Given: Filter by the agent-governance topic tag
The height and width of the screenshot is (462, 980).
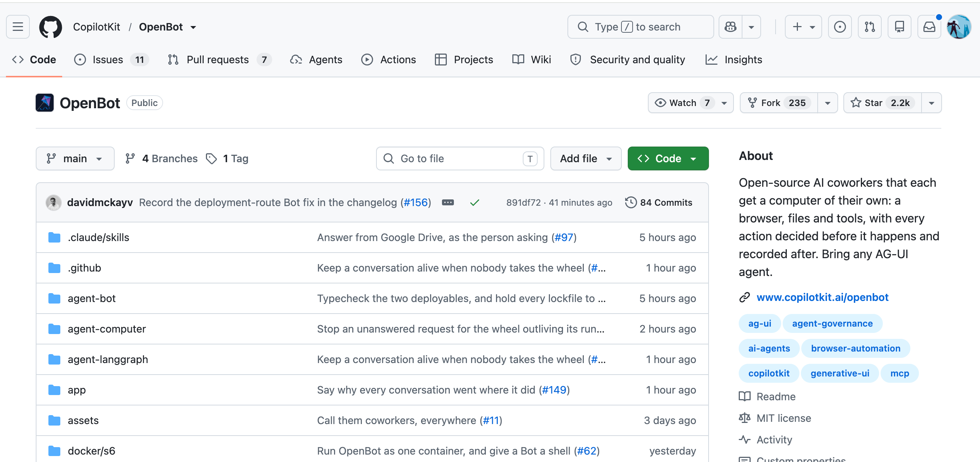Looking at the screenshot, I should (x=832, y=323).
